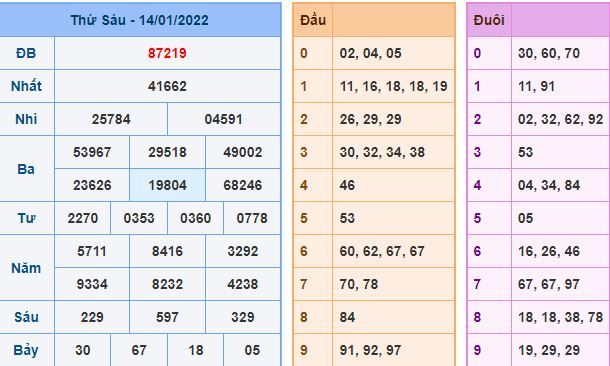Click the 'Ba' row label
Screen dimensions: 610x366
tap(26, 169)
